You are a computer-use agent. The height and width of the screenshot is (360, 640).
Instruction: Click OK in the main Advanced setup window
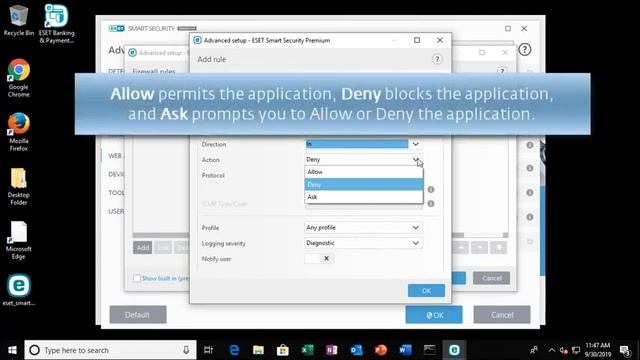(434, 315)
